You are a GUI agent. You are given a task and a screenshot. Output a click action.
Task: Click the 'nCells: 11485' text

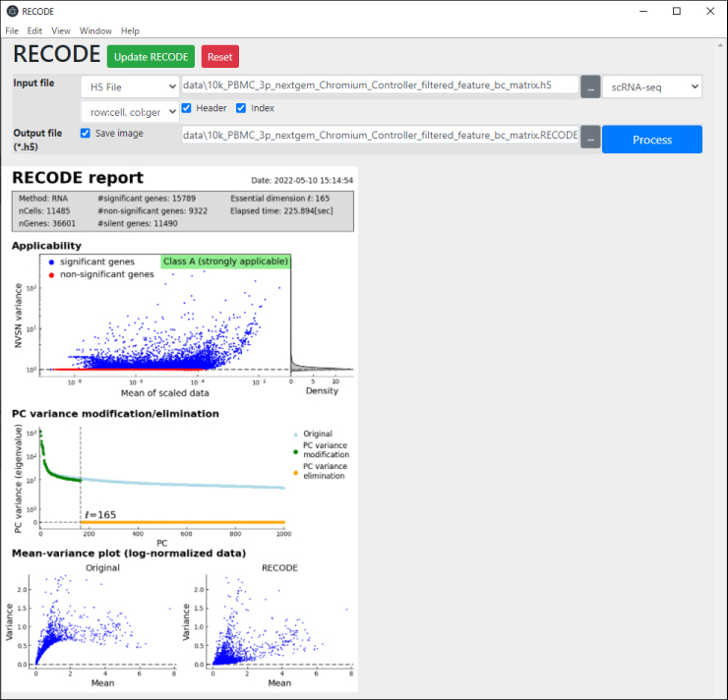(44, 210)
